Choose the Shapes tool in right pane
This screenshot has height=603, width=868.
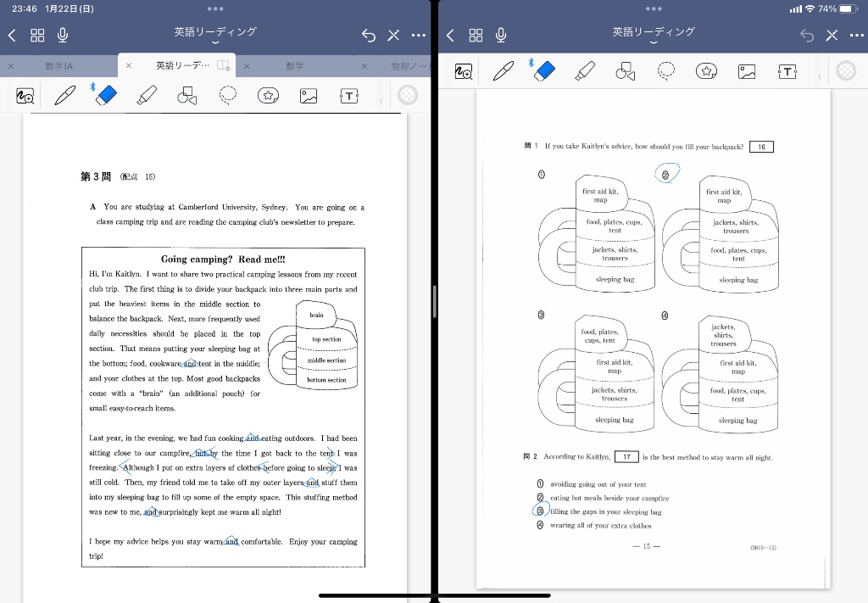click(626, 71)
